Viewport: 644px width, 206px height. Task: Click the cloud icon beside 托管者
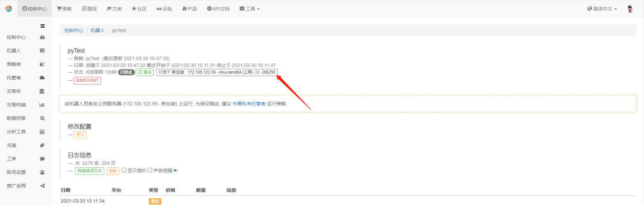42,78
